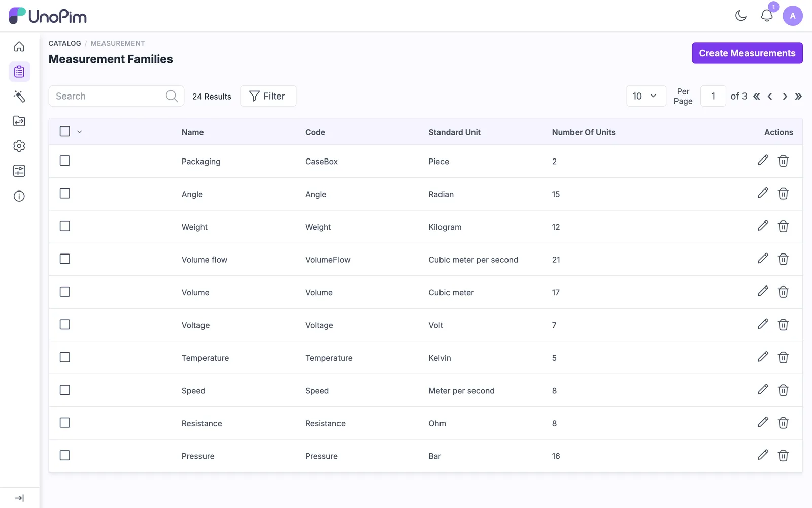
Task: Select the Speed row checkbox
Action: coord(65,390)
